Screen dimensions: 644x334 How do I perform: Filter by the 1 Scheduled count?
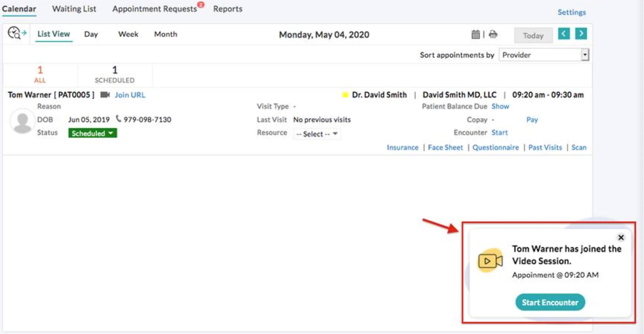115,74
